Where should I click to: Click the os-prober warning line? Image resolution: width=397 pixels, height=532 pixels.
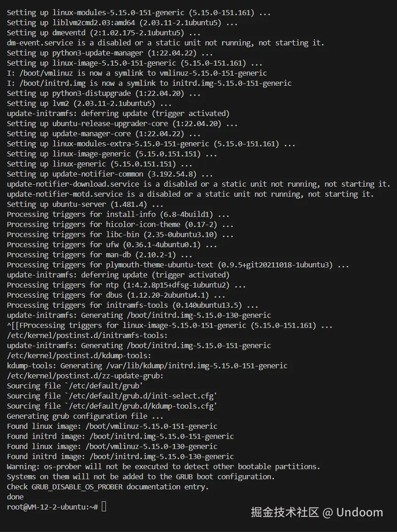pyautogui.click(x=163, y=466)
